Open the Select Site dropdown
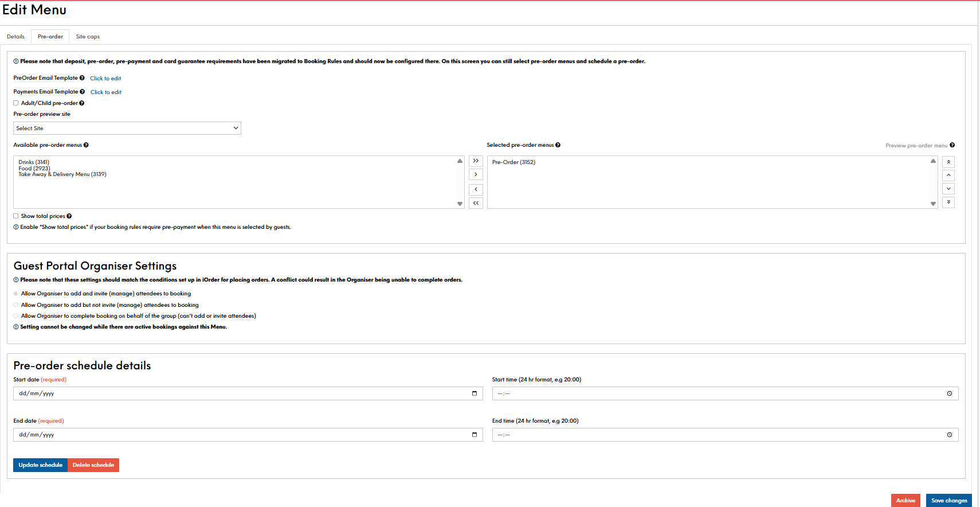Screen dimensions: 980x507 pos(127,128)
